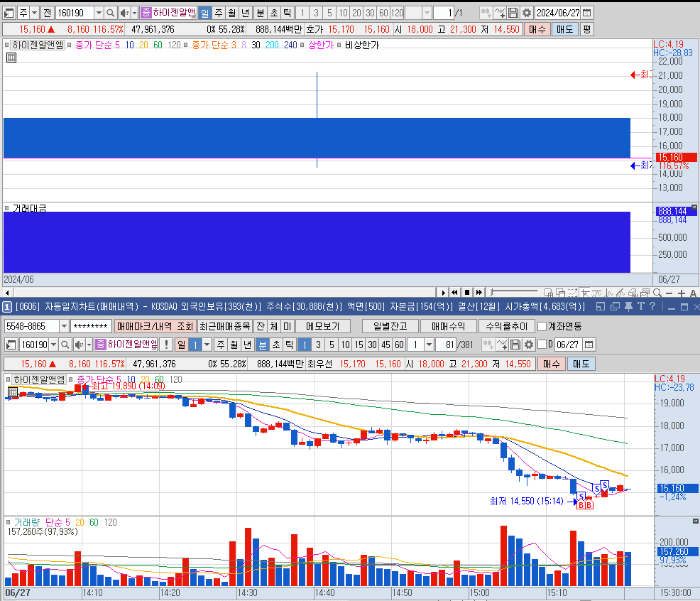Click bar count field showing 81
700x601 pixels.
click(x=446, y=345)
